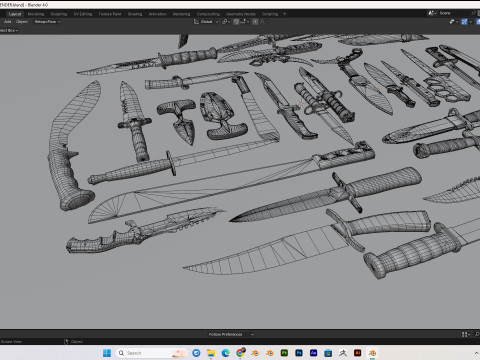The width and height of the screenshot is (480, 360).
Task: Click the taskbar Search box
Action: (x=152, y=353)
